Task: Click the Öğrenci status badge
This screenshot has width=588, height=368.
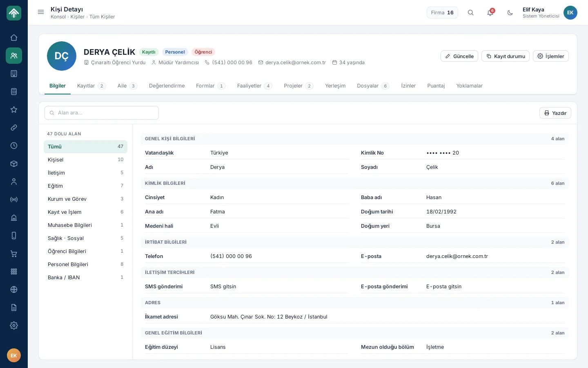Action: [x=203, y=52]
